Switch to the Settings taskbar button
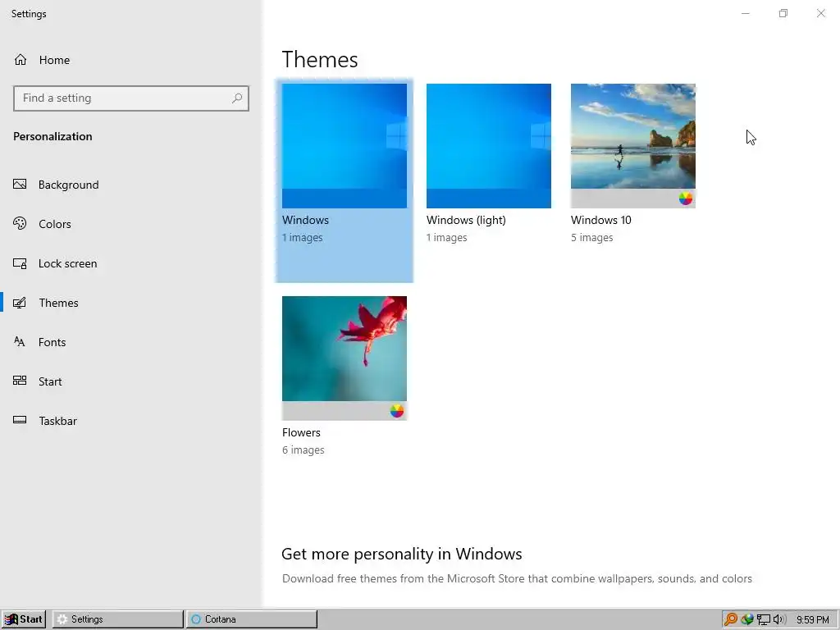 coord(118,619)
